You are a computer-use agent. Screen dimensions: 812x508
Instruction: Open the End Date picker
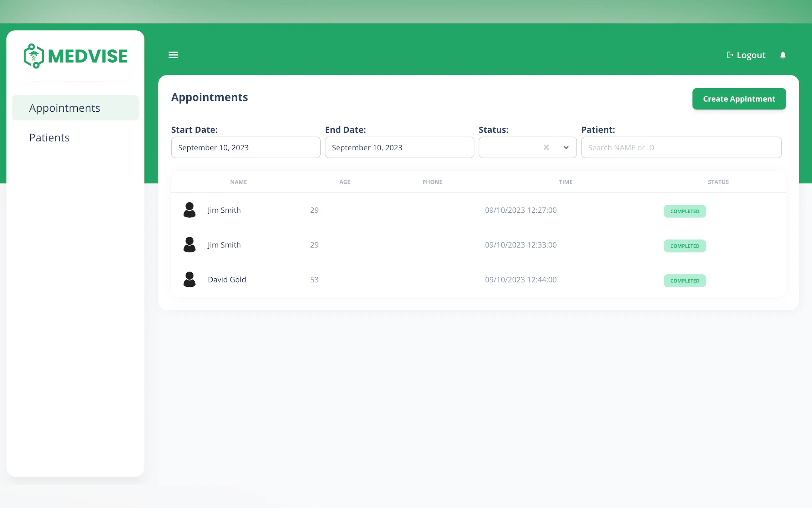(x=399, y=147)
